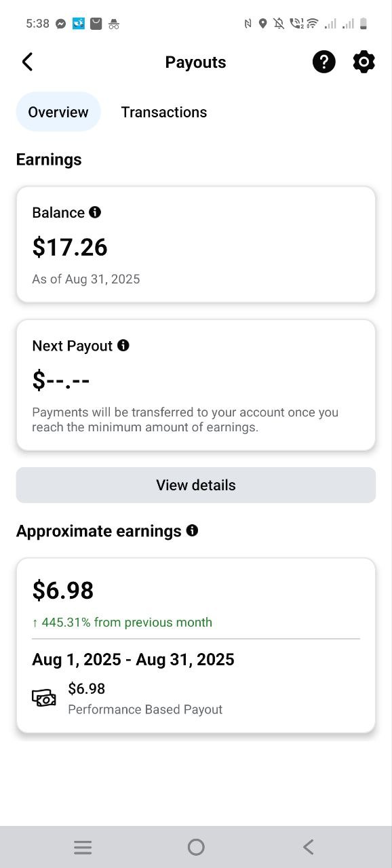The width and height of the screenshot is (392, 868).
Task: Tap the $17.26 balance amount
Action: click(x=70, y=247)
